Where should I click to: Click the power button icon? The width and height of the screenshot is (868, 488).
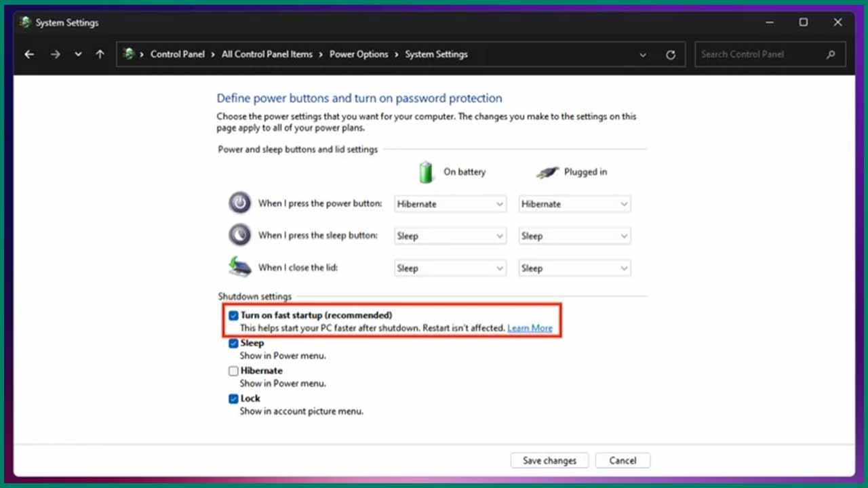coord(239,203)
